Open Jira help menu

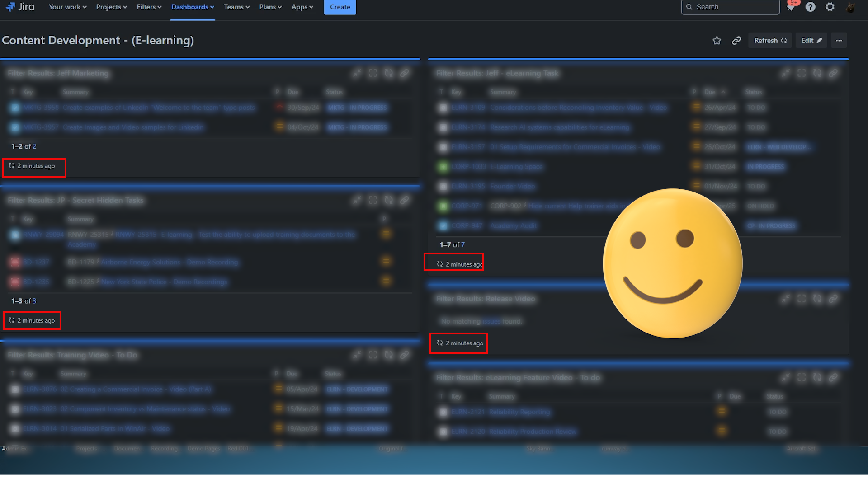[811, 7]
